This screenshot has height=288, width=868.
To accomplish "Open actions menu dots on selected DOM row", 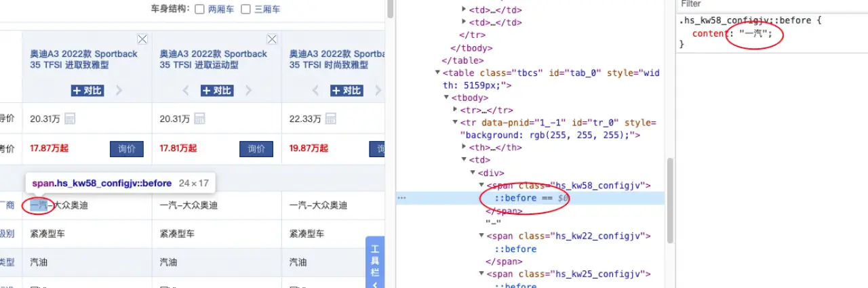I will (402, 198).
